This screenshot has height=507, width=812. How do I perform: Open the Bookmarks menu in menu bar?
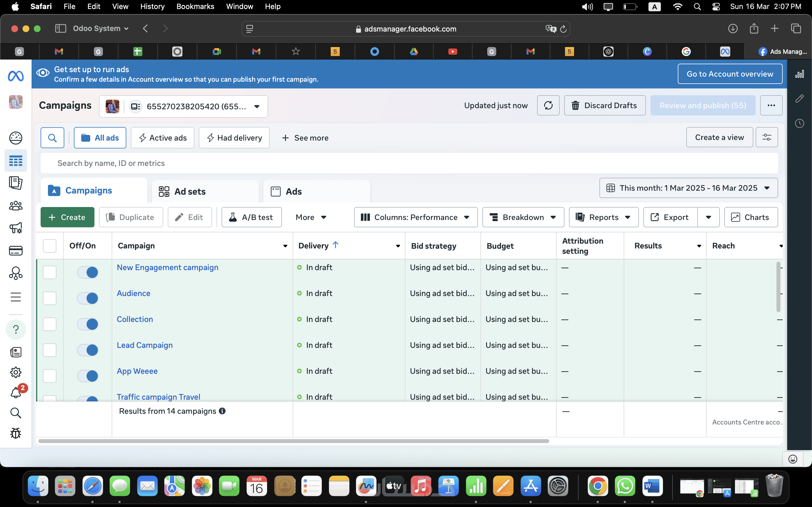point(195,6)
